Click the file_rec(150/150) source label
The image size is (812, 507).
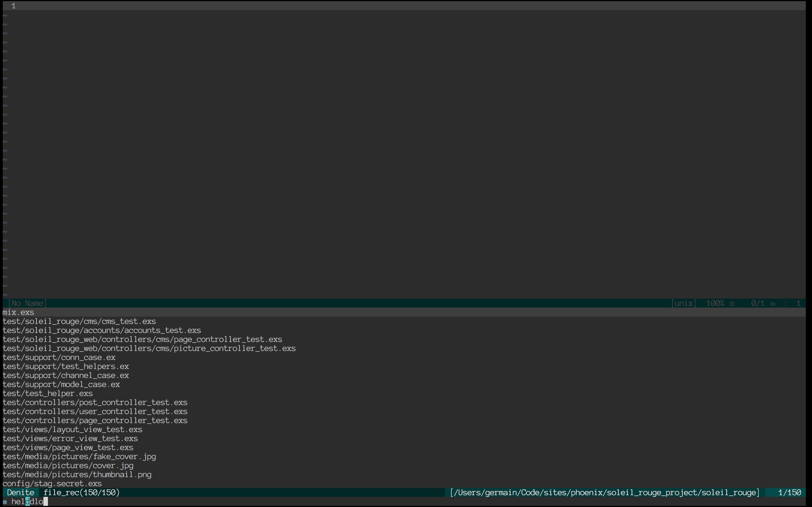[x=82, y=492]
